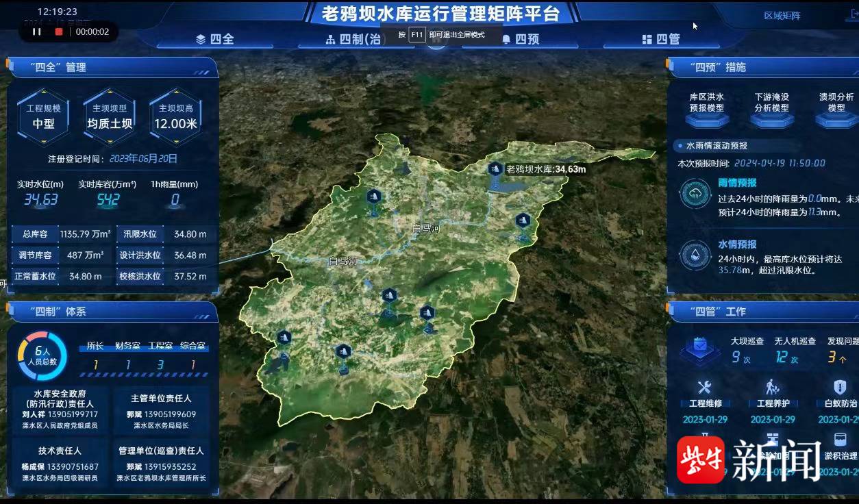This screenshot has height=504, width=859.
Task: Click the 水情预报 water drop icon
Action: click(695, 255)
